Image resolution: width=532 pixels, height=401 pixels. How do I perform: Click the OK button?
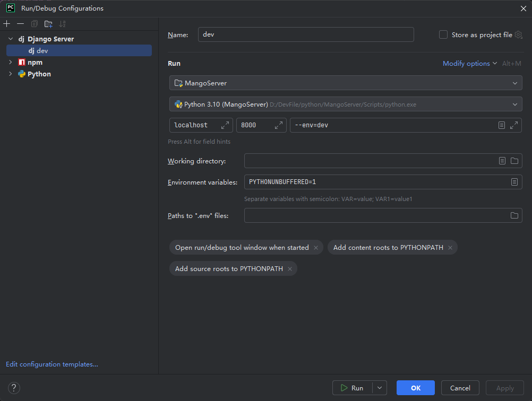point(415,388)
